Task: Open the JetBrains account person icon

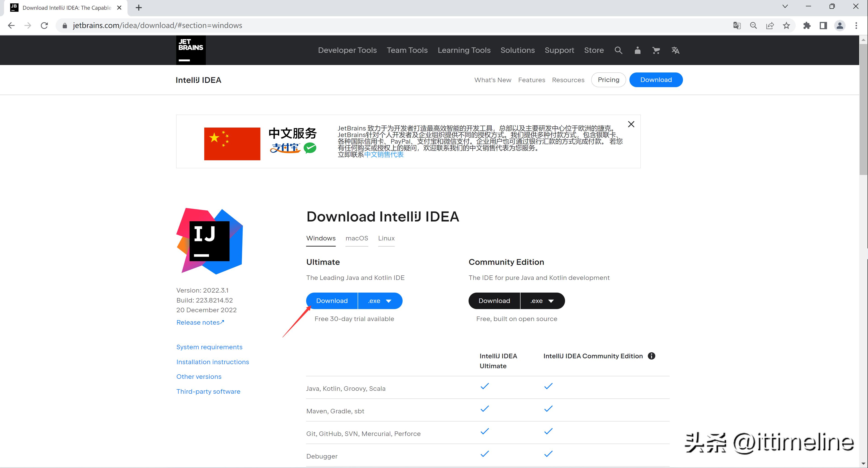Action: pos(637,51)
